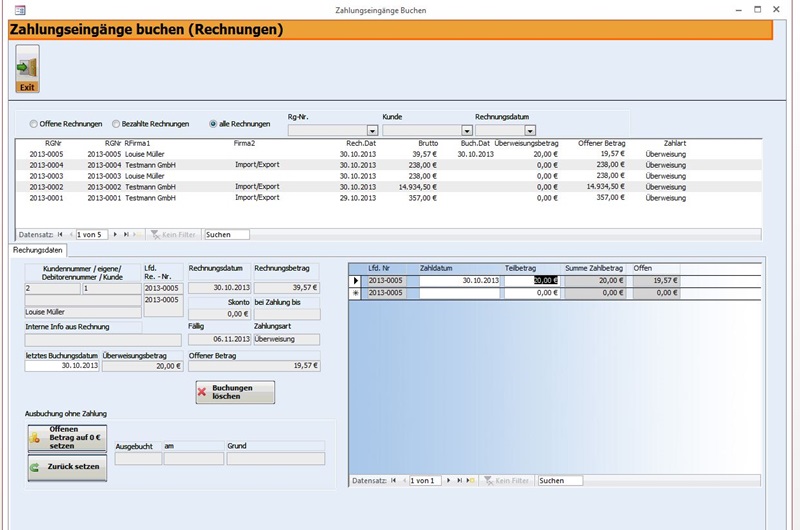Click the '1 von 1' record number box

pyautogui.click(x=425, y=481)
